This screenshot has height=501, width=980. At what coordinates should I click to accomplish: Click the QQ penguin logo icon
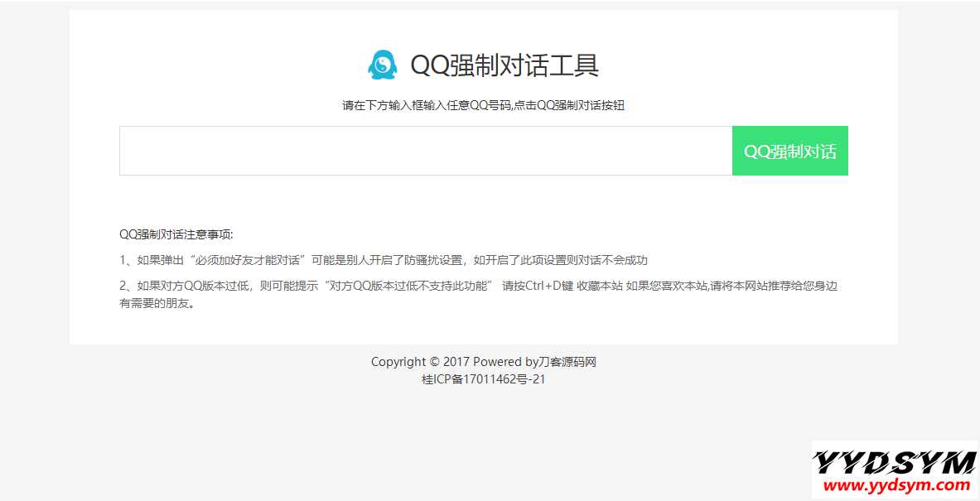[382, 65]
